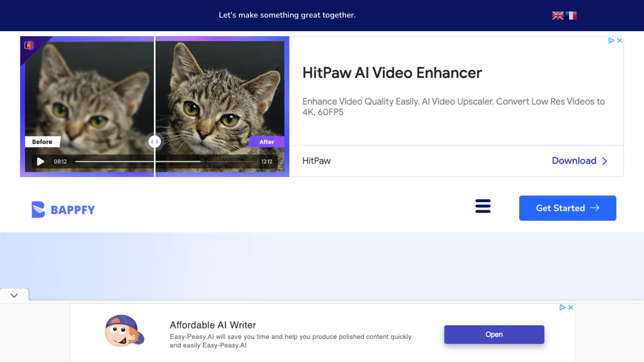
Task: Switch language via the French flag icon
Action: point(571,15)
